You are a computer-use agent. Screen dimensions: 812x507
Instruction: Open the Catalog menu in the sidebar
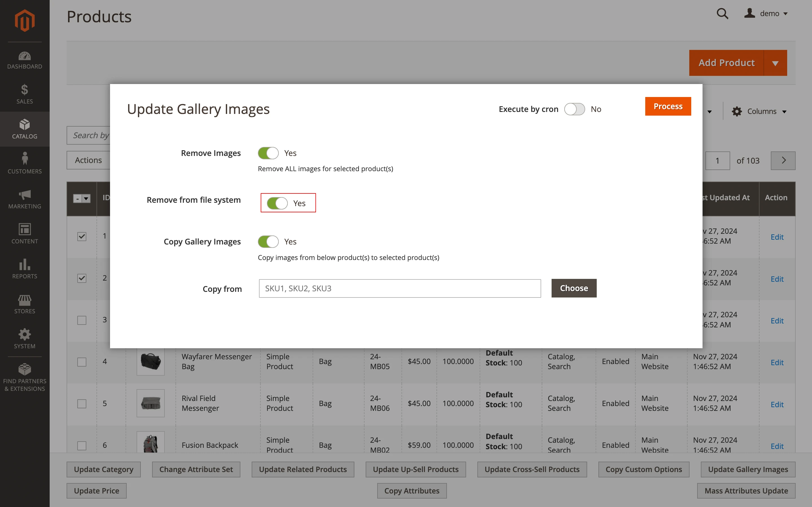point(25,129)
